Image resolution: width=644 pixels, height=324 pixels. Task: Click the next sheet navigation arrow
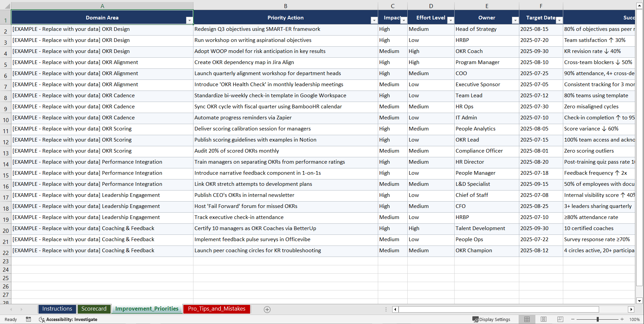pyautogui.click(x=21, y=310)
